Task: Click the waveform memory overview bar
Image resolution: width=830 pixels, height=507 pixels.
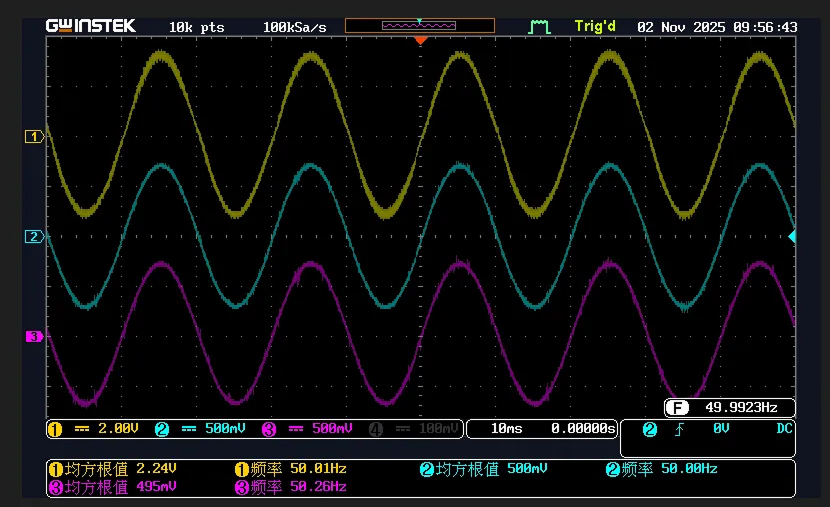Action: pyautogui.click(x=420, y=25)
